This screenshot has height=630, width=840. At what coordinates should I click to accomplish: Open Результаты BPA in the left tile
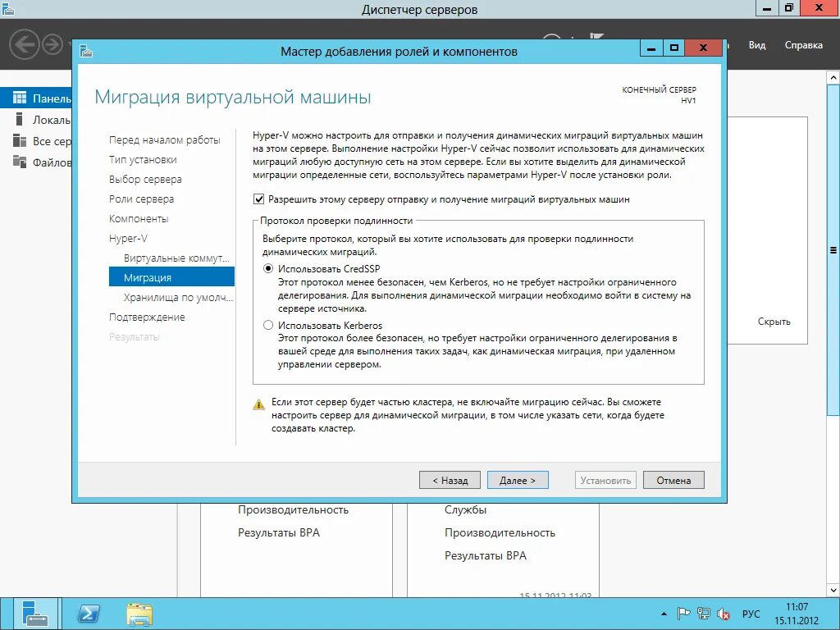(x=279, y=532)
